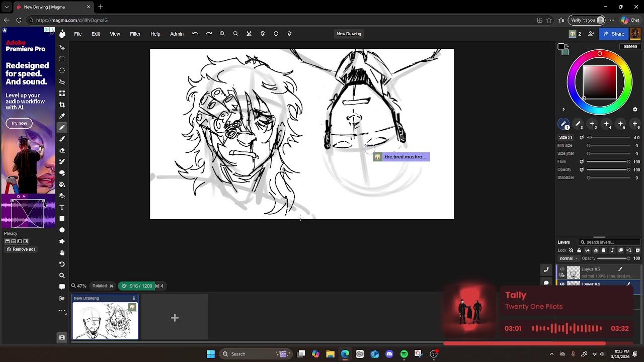The width and height of the screenshot is (644, 362).
Task: Select the ellipse selection tool
Action: [62, 70]
